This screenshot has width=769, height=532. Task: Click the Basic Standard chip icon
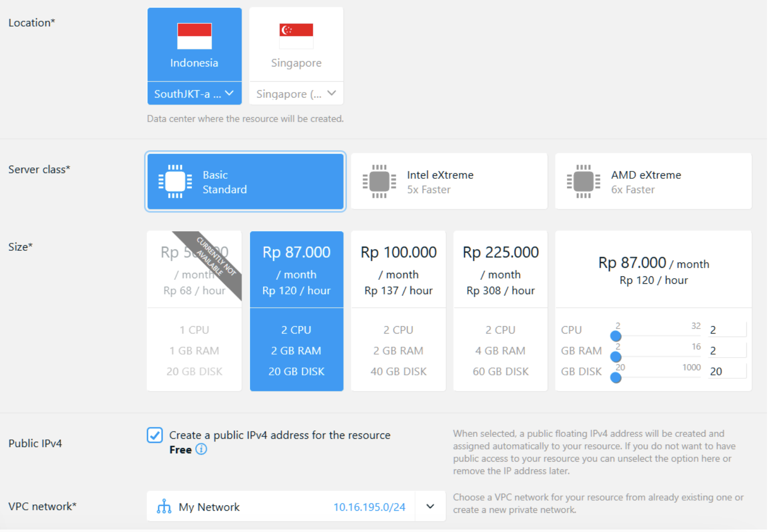coord(175,181)
